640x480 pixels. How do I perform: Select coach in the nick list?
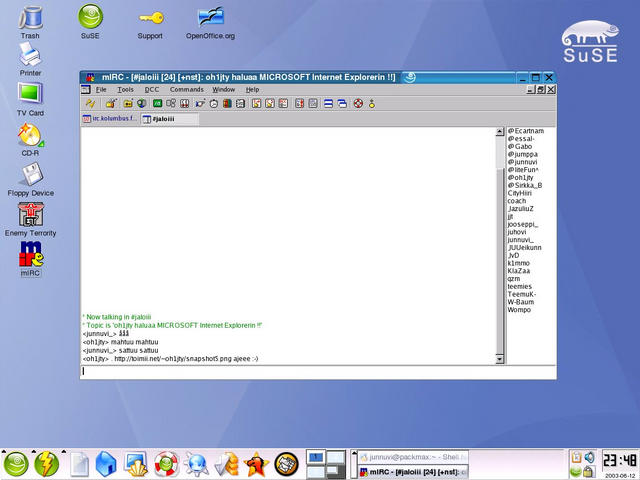click(x=517, y=201)
